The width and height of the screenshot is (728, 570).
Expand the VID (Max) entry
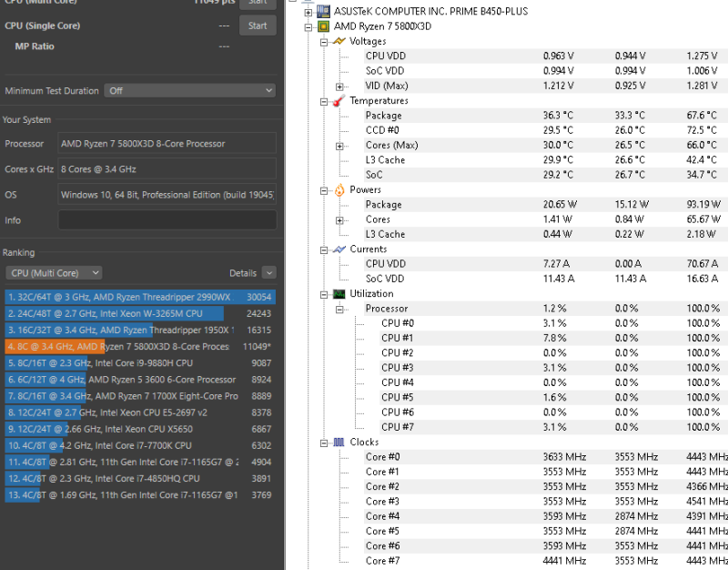click(339, 87)
